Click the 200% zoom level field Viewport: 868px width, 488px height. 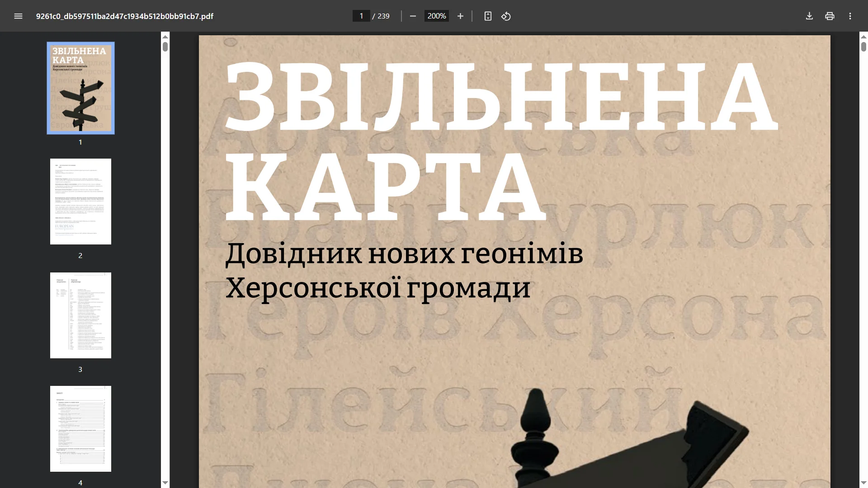pyautogui.click(x=436, y=16)
